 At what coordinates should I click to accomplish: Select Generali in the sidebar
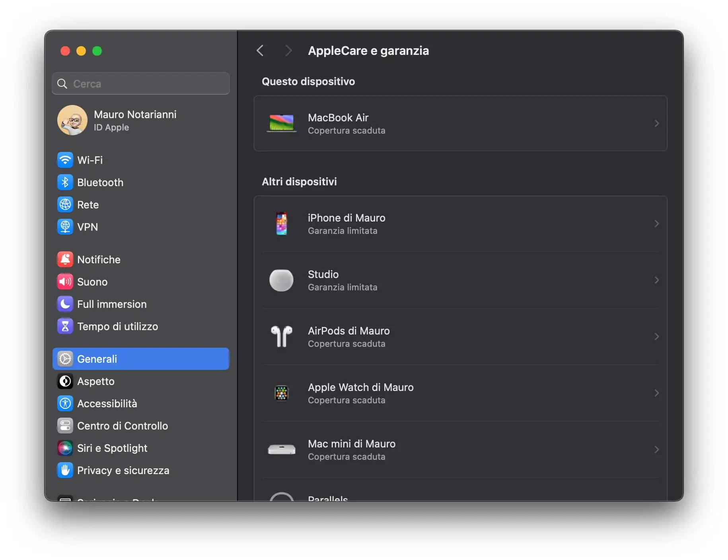(x=97, y=358)
